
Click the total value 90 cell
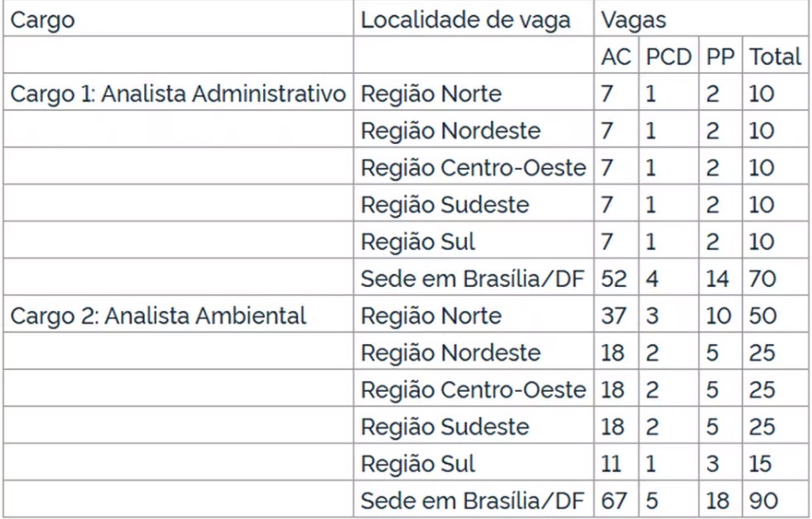pos(762,501)
